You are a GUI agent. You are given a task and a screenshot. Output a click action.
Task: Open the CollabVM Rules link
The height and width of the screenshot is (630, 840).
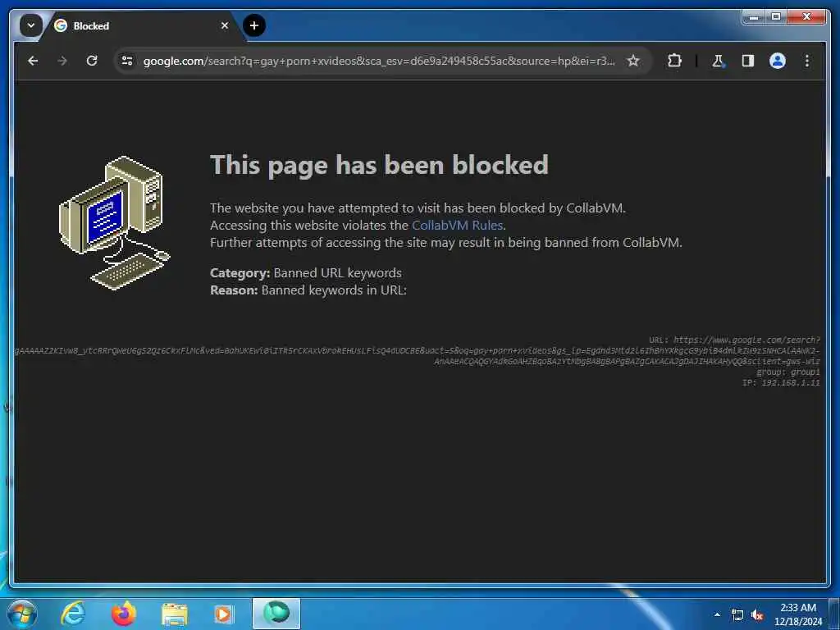457,225
